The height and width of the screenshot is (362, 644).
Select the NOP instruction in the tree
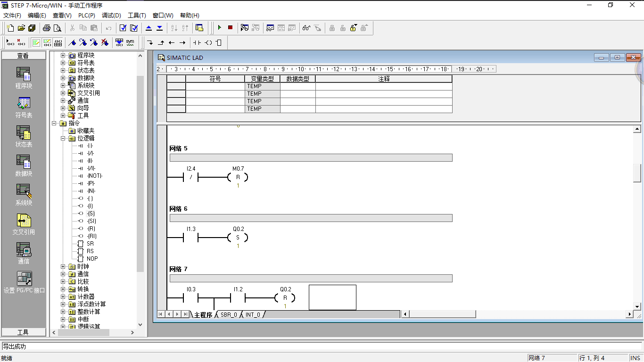92,259
